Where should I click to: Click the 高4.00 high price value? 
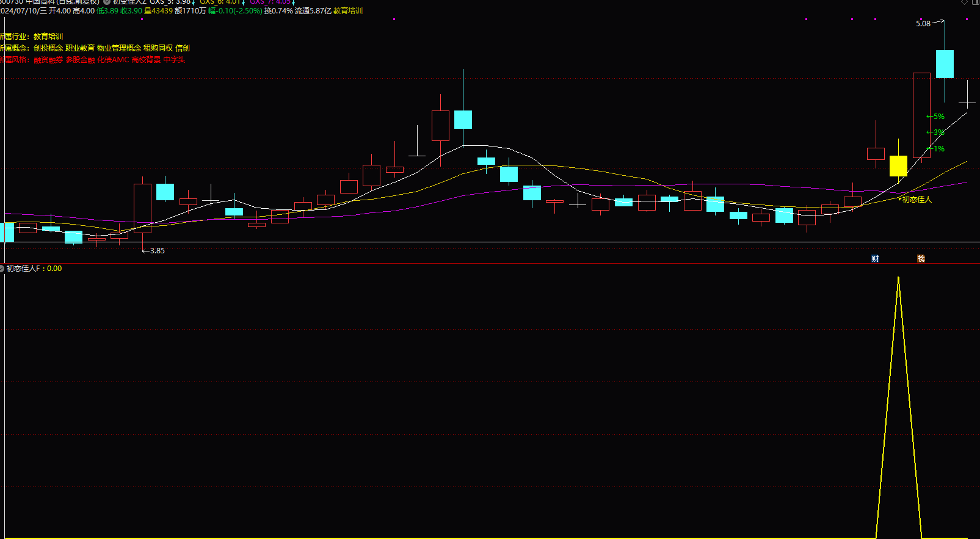click(x=84, y=11)
